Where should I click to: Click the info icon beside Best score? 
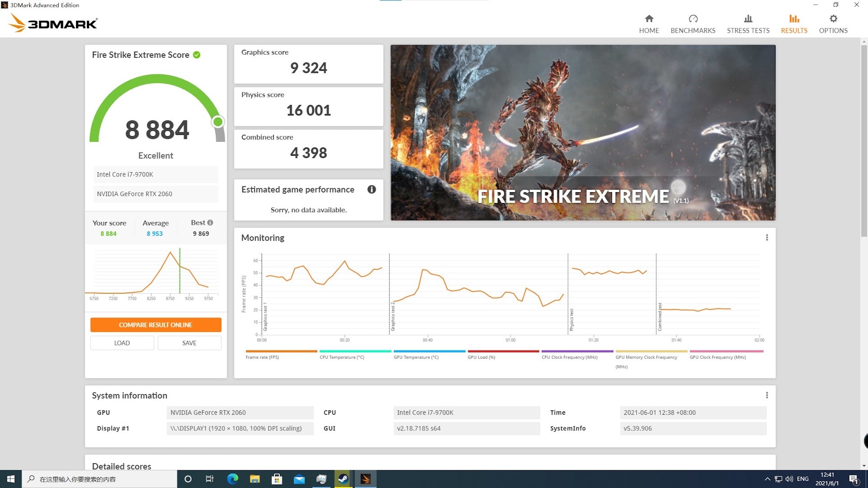click(x=210, y=223)
